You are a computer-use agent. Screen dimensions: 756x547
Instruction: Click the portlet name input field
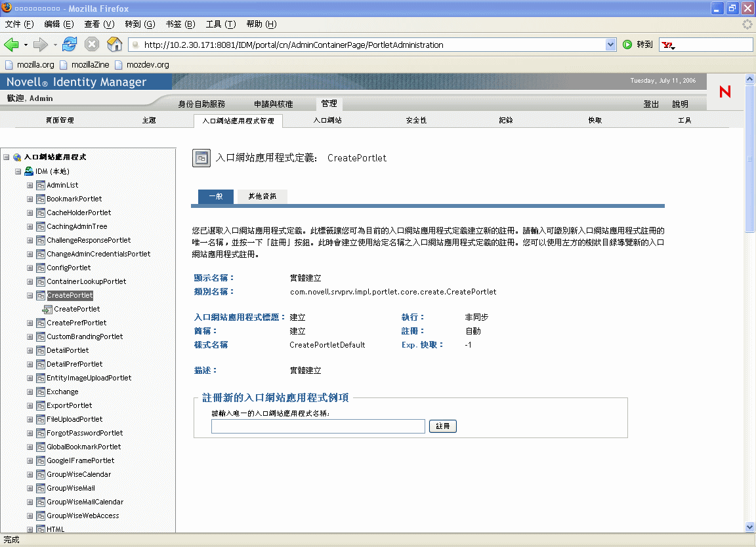click(318, 426)
